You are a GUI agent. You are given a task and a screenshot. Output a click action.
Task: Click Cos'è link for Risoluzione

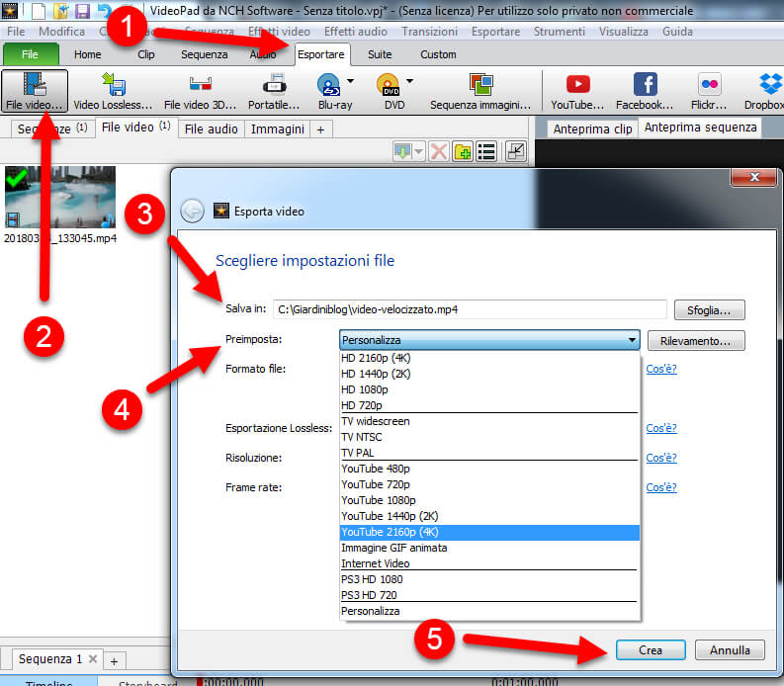pos(661,458)
